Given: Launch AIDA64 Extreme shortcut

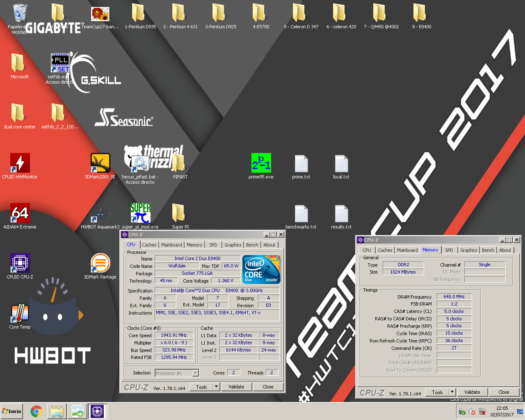Looking at the screenshot, I should (x=20, y=213).
